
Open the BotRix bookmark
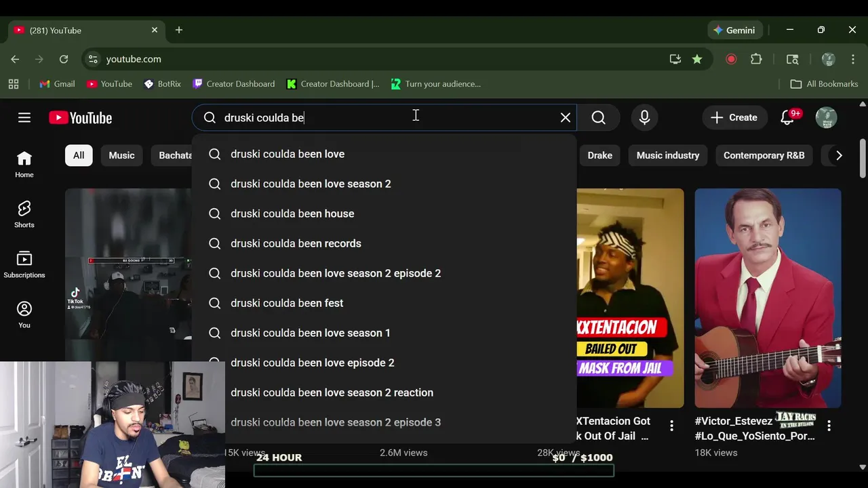point(162,84)
